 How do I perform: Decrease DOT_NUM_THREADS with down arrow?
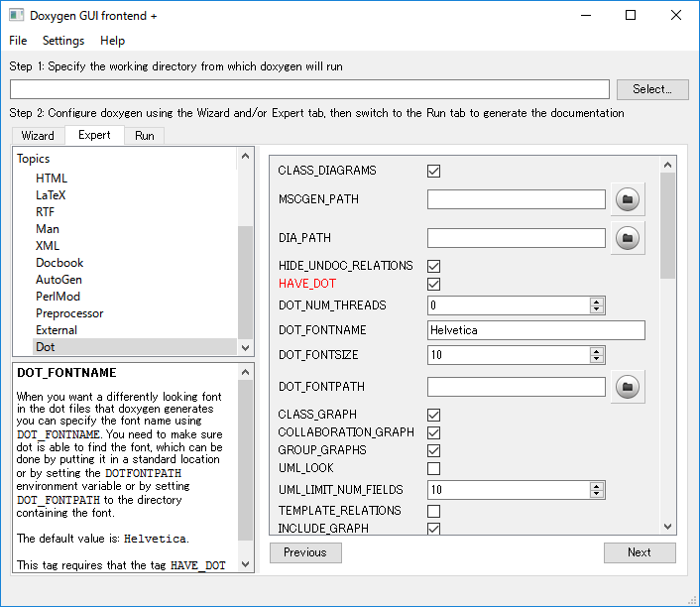tap(597, 309)
